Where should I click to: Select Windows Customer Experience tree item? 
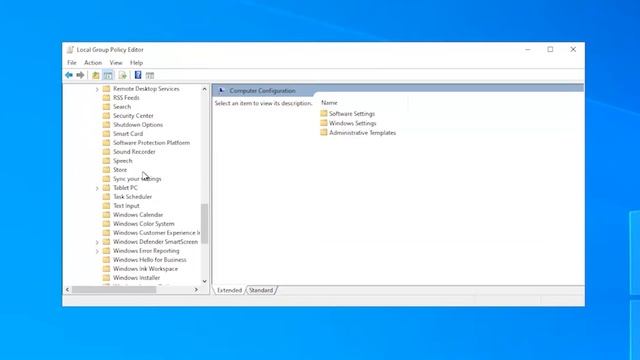(157, 233)
